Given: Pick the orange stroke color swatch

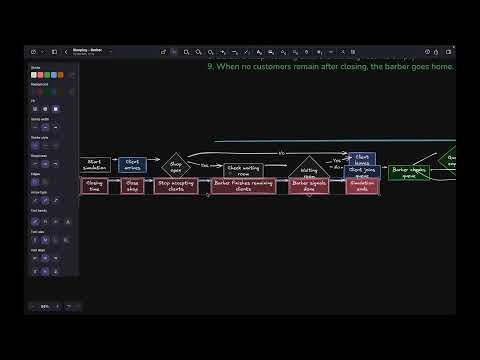Looking at the screenshot, I should pyautogui.click(x=60, y=75).
